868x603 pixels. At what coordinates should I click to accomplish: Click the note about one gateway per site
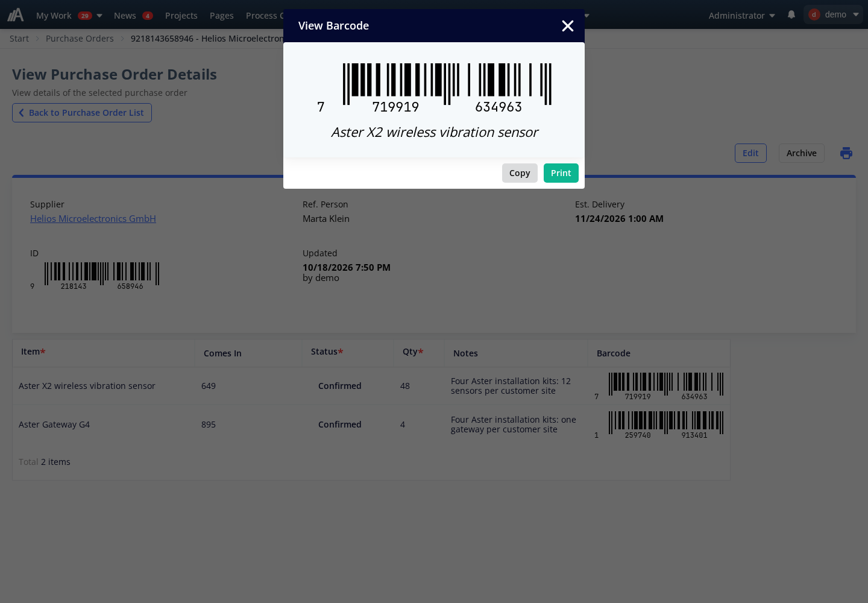click(x=514, y=425)
